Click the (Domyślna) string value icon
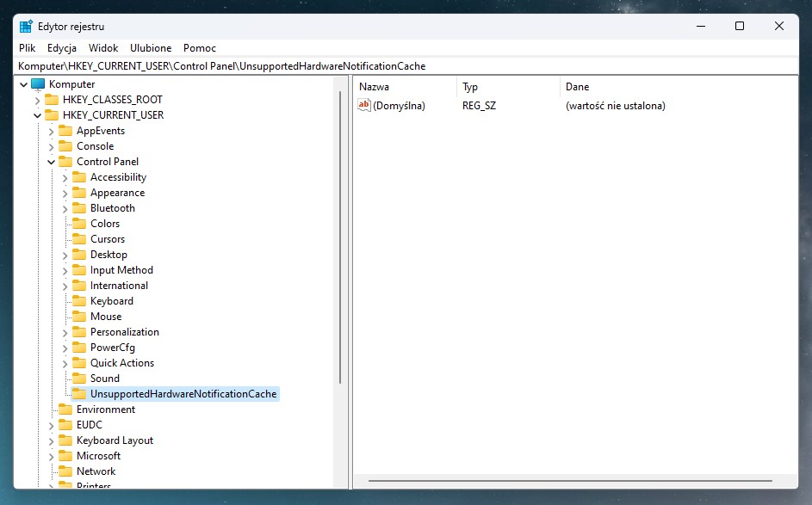Screen dimensions: 812x505 click(364, 106)
